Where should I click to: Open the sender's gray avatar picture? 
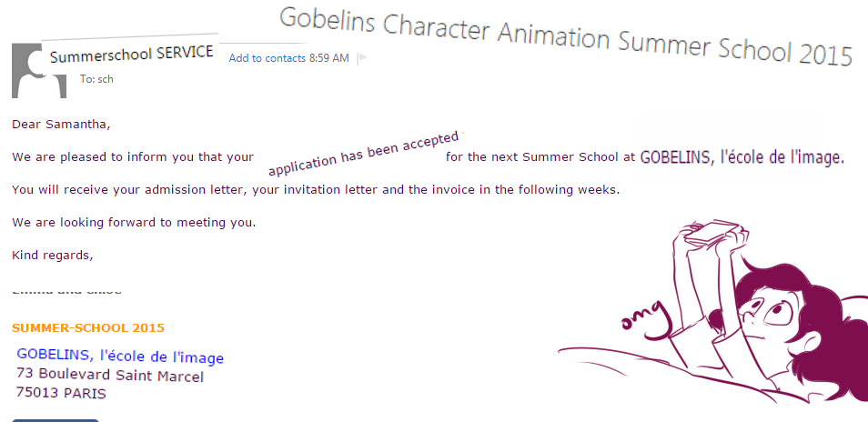[x=39, y=71]
